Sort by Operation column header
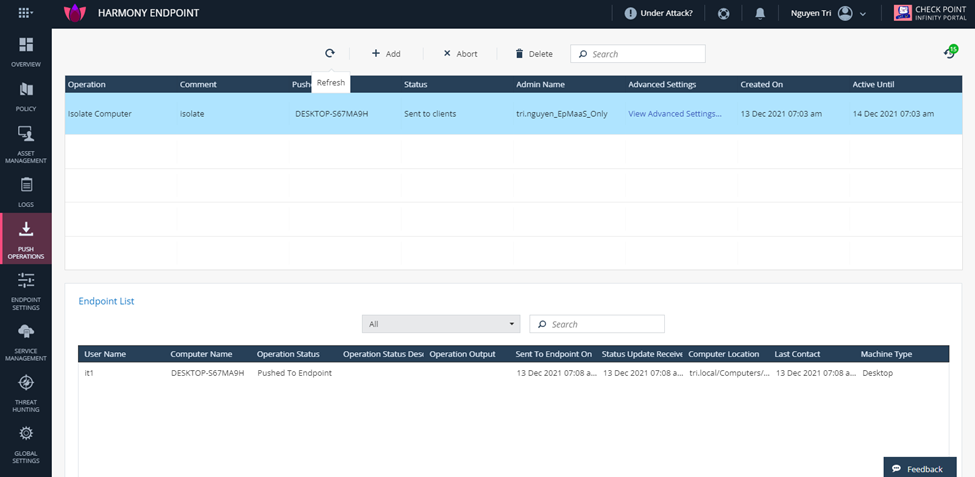 [86, 85]
